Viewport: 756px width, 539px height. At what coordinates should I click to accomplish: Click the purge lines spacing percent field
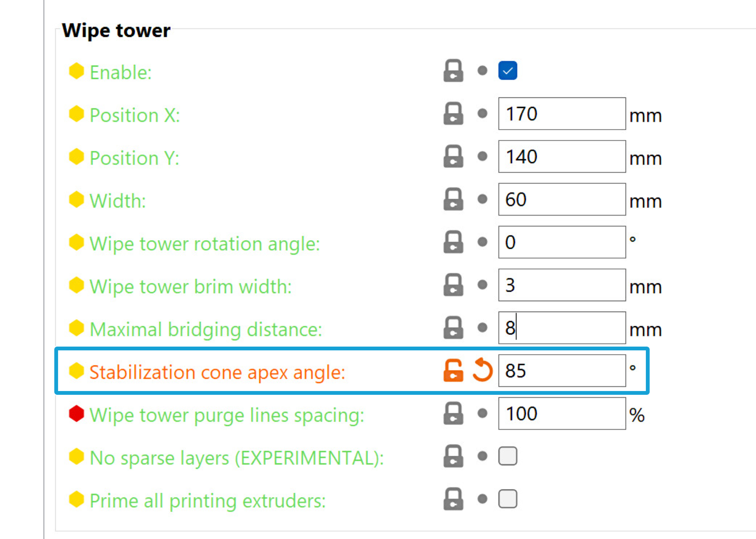[561, 414]
